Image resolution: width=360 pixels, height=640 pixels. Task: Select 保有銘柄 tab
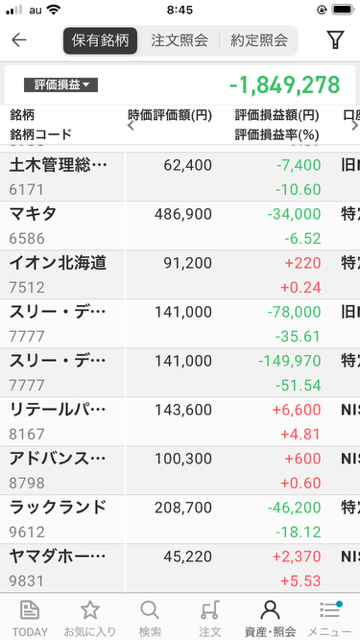pos(100,40)
